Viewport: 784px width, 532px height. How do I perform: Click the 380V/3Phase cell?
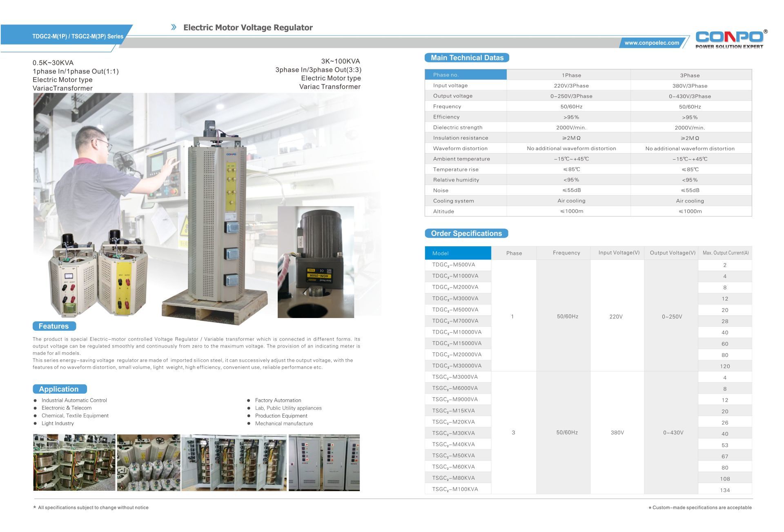690,86
